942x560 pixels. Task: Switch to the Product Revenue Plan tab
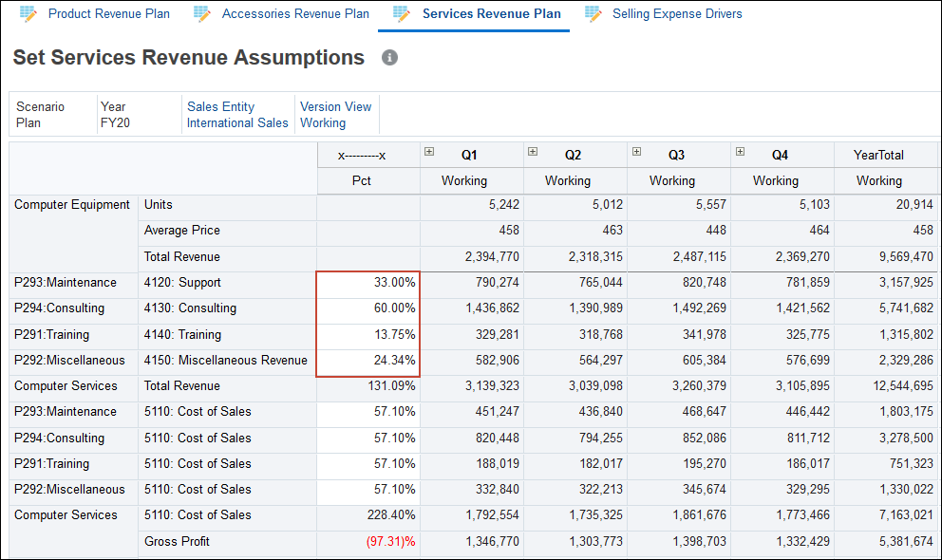107,13
